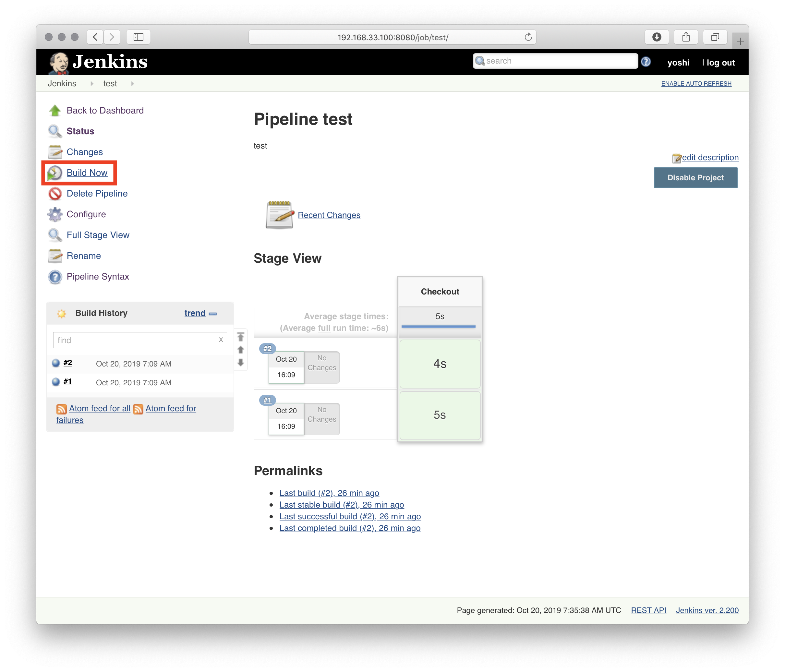Open Last stable build (#2) permalink
Screen dimensions: 785x672
pos(342,505)
